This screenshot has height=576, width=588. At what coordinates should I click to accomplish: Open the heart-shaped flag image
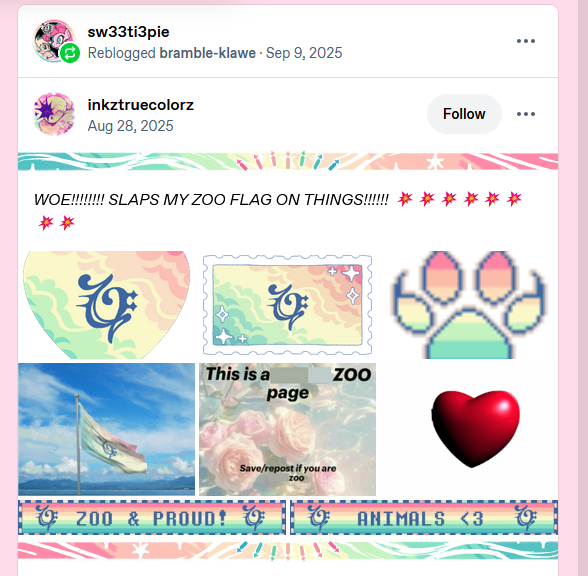107,304
